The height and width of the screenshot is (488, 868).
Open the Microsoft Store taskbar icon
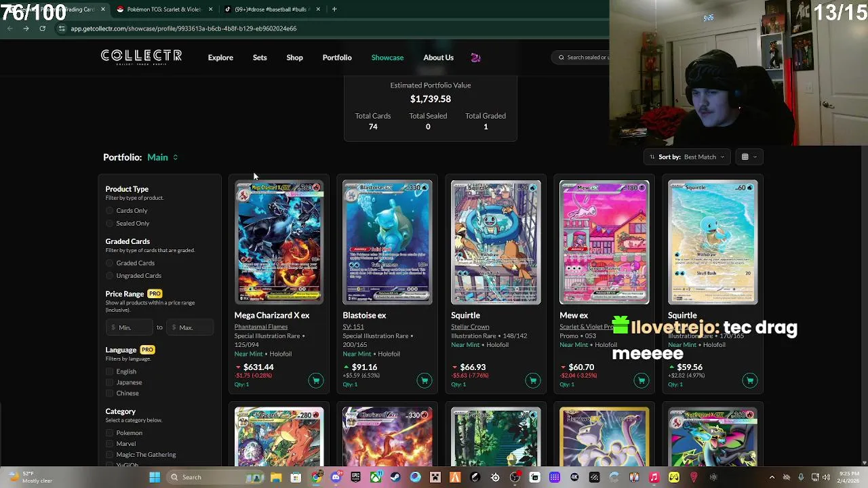[296, 477]
